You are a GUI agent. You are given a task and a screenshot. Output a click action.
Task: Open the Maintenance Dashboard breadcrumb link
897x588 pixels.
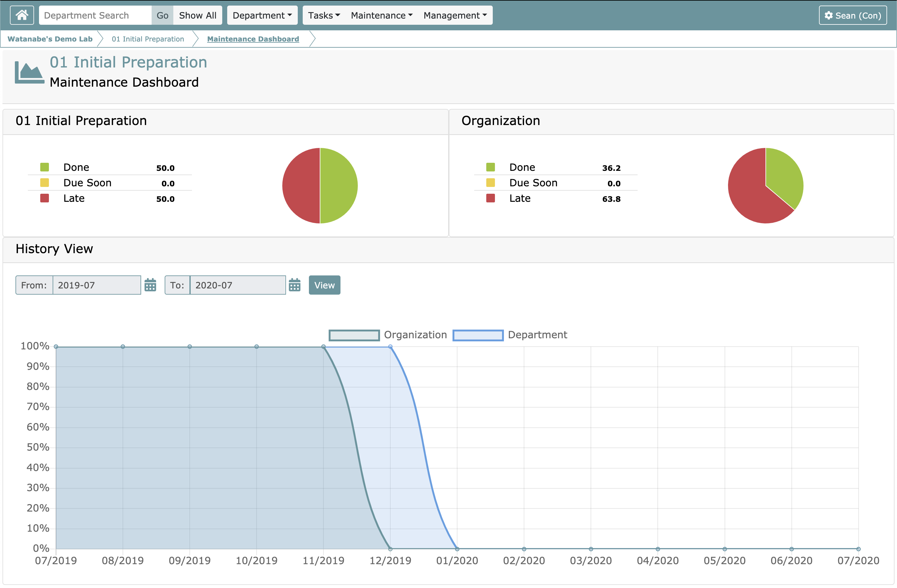253,39
